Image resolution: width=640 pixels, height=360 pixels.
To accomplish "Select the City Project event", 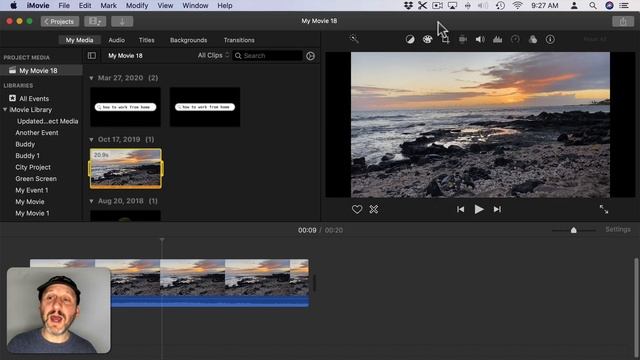I will [x=33, y=167].
